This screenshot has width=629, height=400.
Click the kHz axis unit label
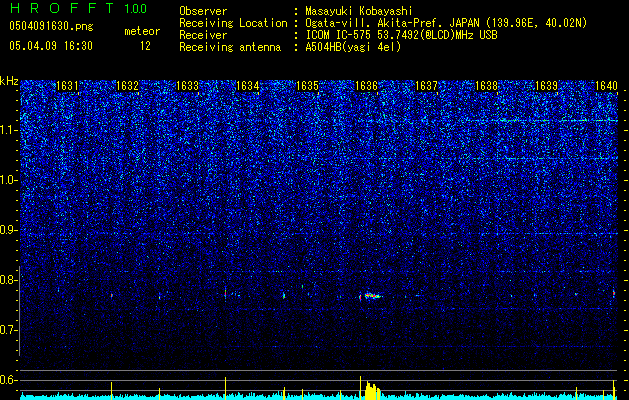click(x=9, y=81)
